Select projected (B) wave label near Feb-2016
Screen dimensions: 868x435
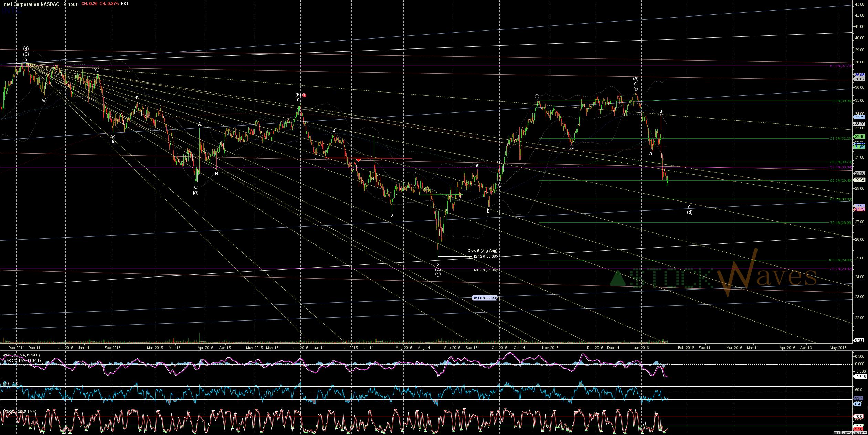coord(690,212)
